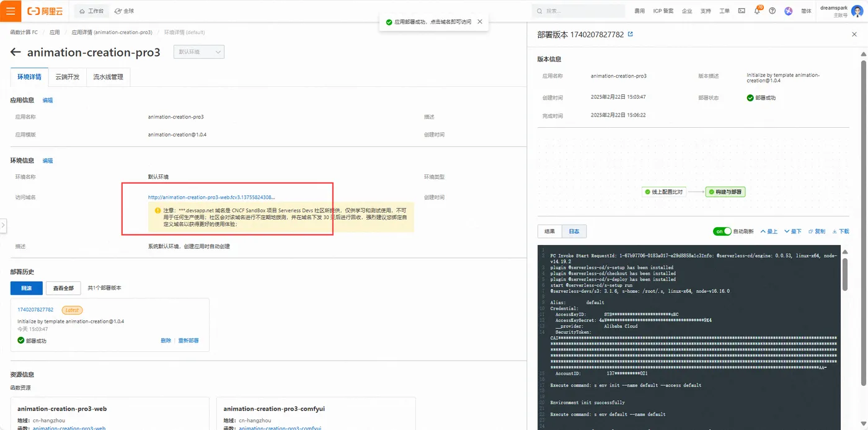868x430 pixels.
Task: Click the 回滚 button
Action: [x=26, y=288]
